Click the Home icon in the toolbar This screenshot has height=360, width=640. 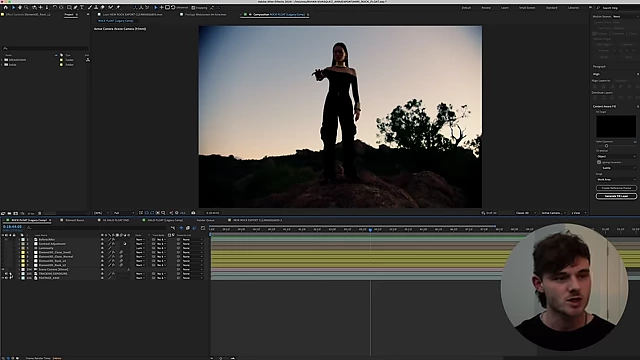(6, 7)
